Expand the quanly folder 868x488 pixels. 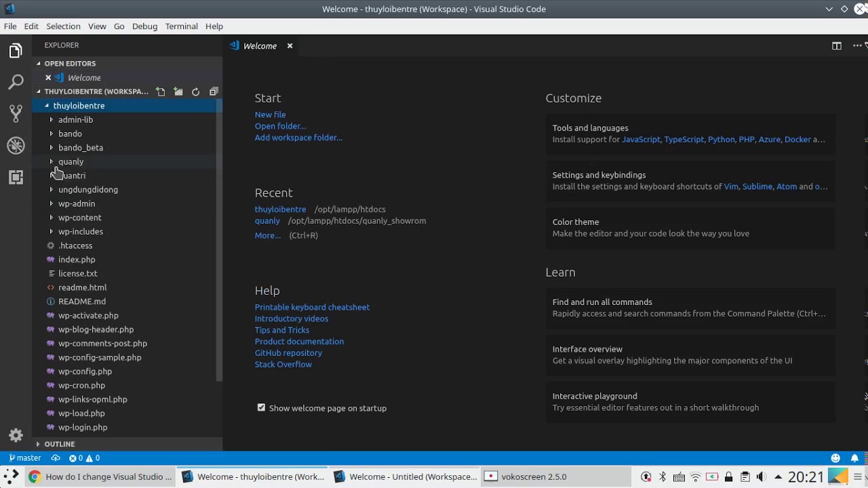pyautogui.click(x=51, y=161)
